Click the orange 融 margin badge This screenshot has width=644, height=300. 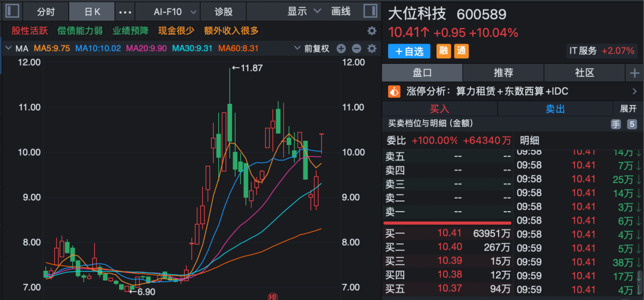[x=444, y=51]
